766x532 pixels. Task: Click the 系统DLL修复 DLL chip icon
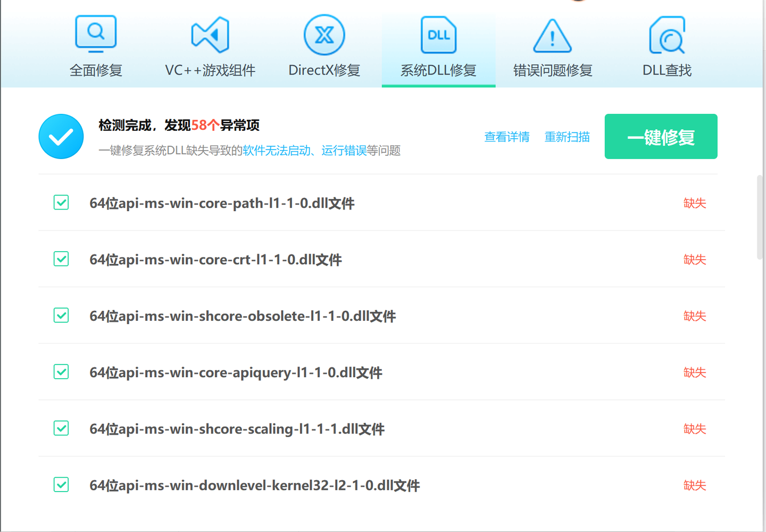point(438,35)
